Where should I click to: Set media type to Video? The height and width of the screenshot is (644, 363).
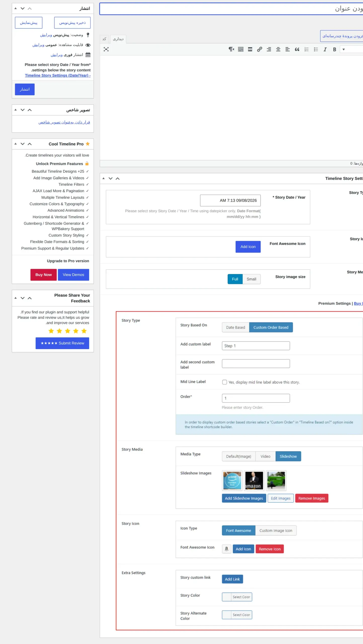tap(265, 456)
